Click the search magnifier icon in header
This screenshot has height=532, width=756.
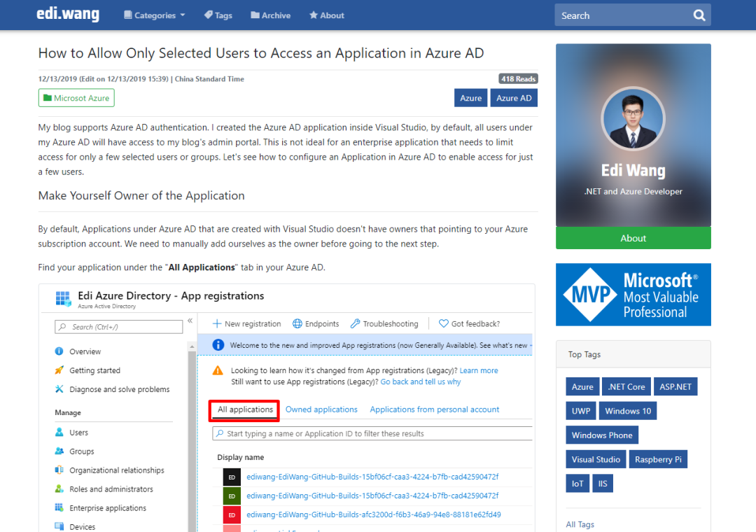point(699,15)
